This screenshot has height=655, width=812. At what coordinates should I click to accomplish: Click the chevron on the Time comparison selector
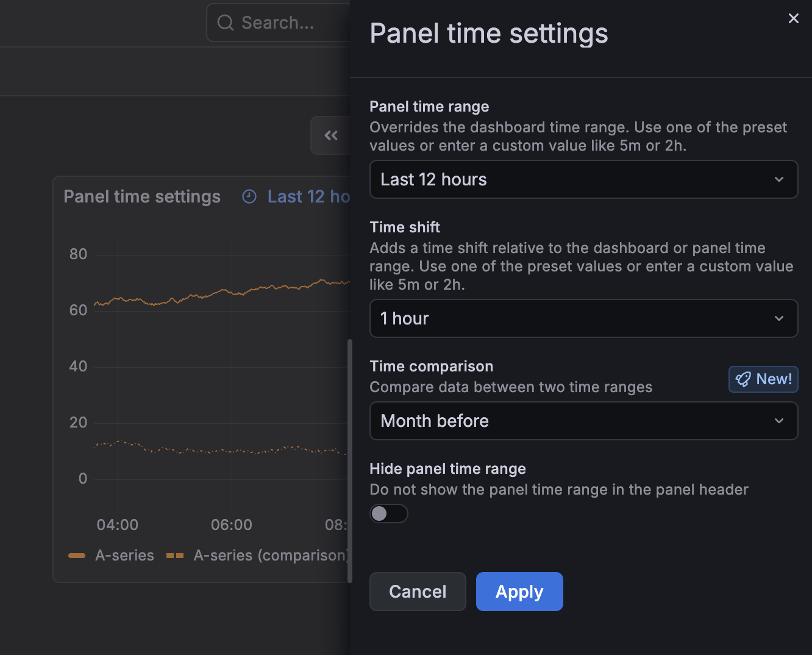778,421
